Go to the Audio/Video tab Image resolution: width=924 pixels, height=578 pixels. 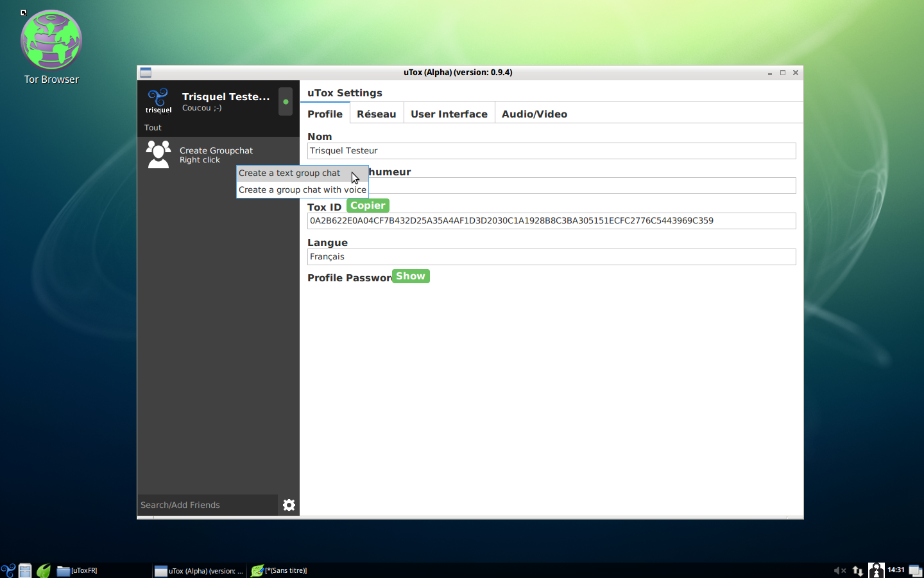click(x=535, y=114)
